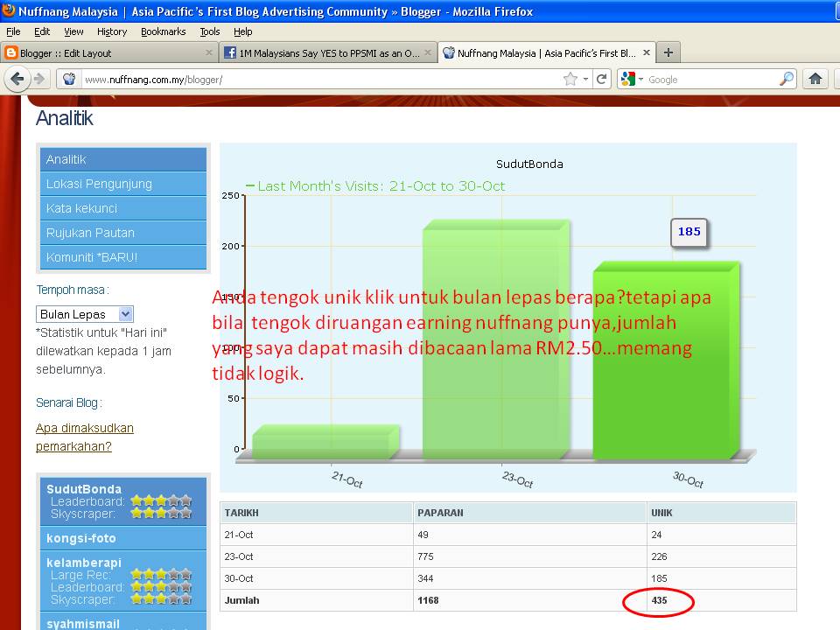The width and height of the screenshot is (840, 630).
Task: Reload the page with the refresh icon
Action: [x=602, y=80]
